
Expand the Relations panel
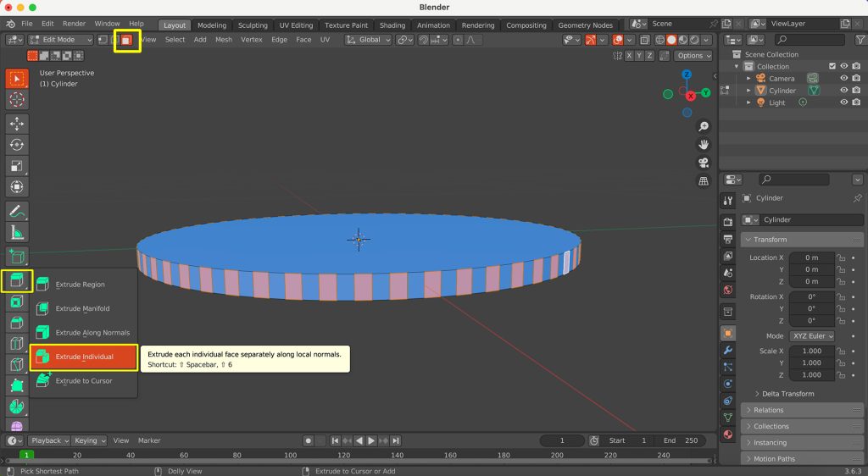pos(802,410)
